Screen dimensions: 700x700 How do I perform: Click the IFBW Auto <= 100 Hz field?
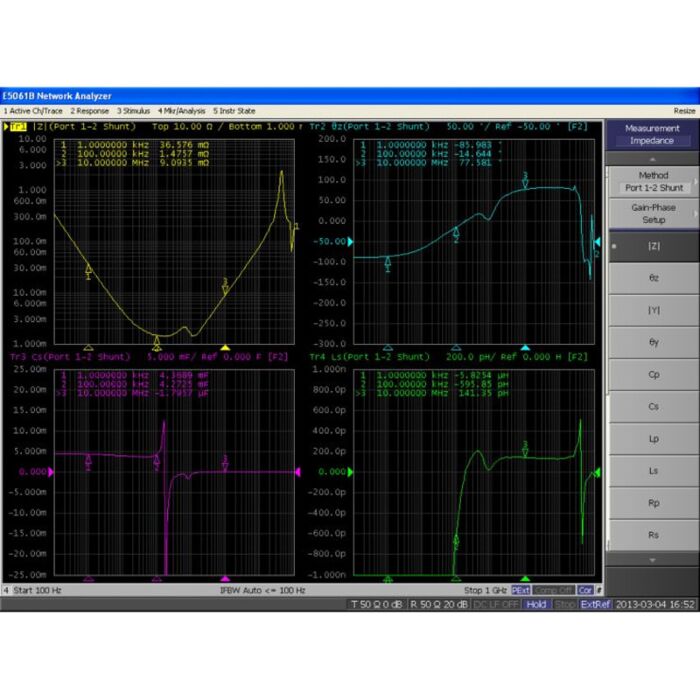(x=262, y=590)
